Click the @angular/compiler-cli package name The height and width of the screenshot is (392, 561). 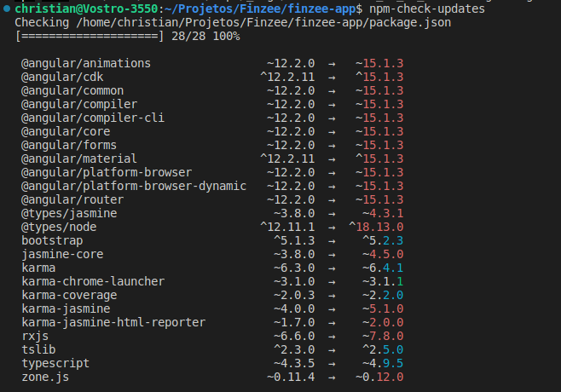pyautogui.click(x=93, y=118)
